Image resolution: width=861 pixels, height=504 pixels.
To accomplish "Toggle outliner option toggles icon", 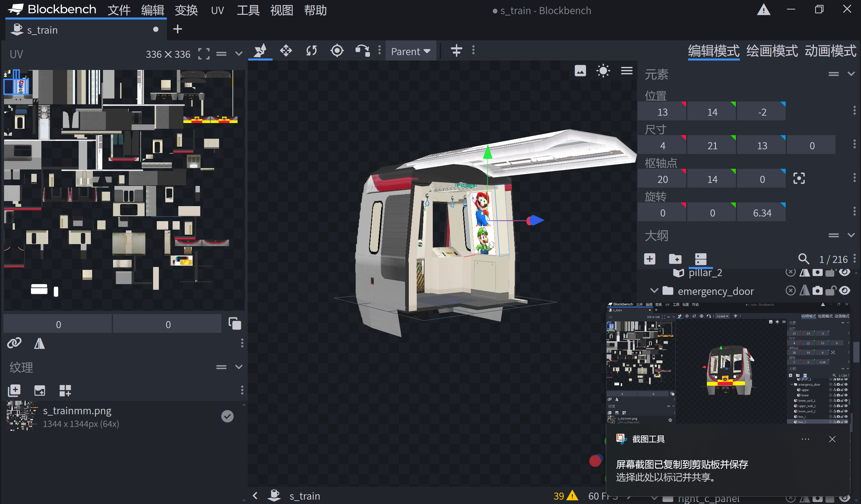I will point(701,259).
